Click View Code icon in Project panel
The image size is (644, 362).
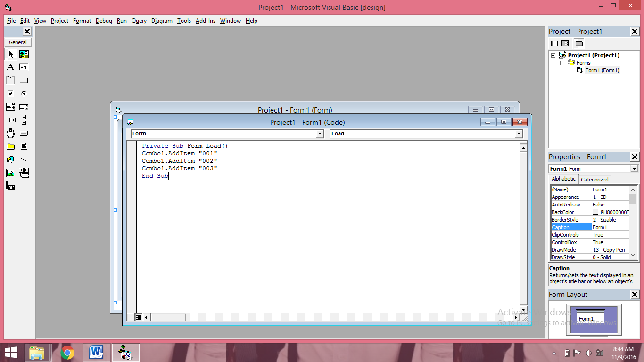[x=555, y=43]
